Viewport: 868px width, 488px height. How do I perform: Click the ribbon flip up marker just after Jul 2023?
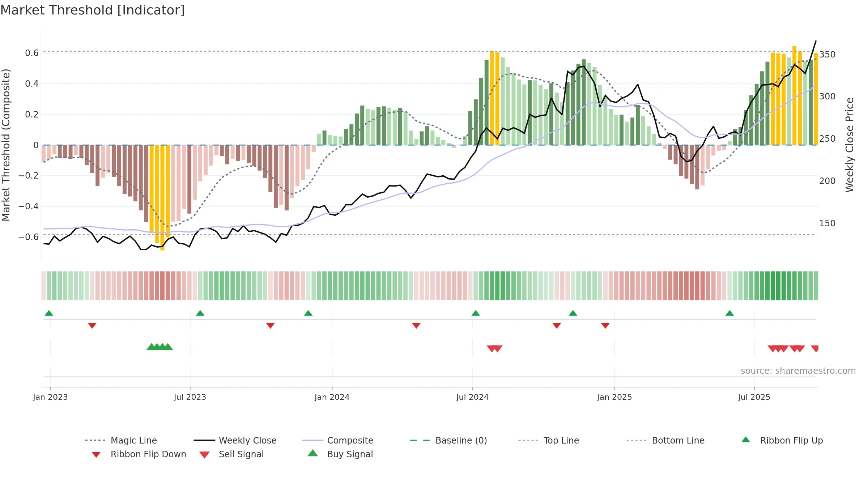(x=200, y=313)
